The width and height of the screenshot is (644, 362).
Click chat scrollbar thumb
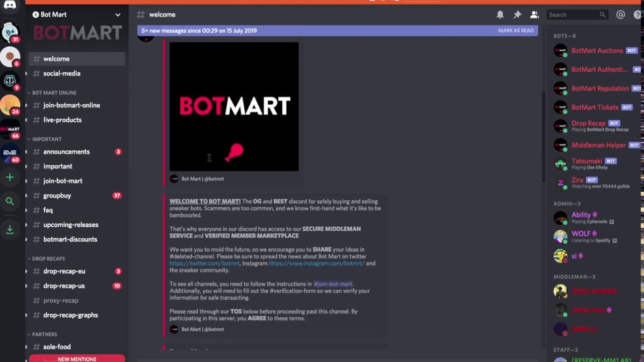point(543,136)
